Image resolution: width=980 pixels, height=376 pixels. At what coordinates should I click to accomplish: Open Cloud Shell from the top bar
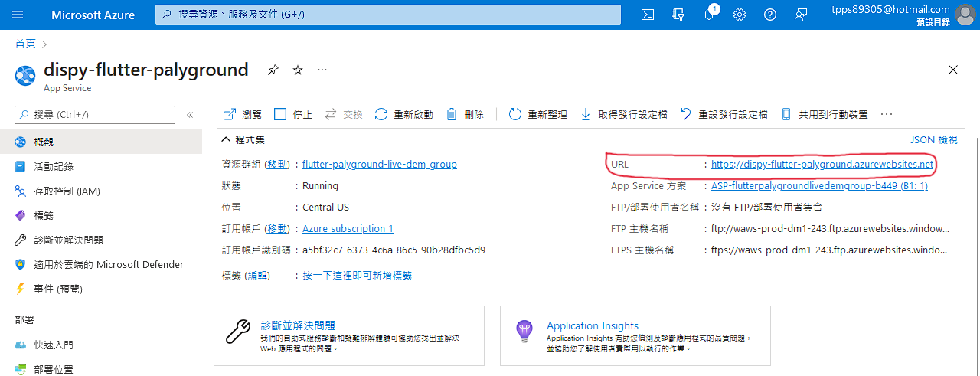coord(648,15)
